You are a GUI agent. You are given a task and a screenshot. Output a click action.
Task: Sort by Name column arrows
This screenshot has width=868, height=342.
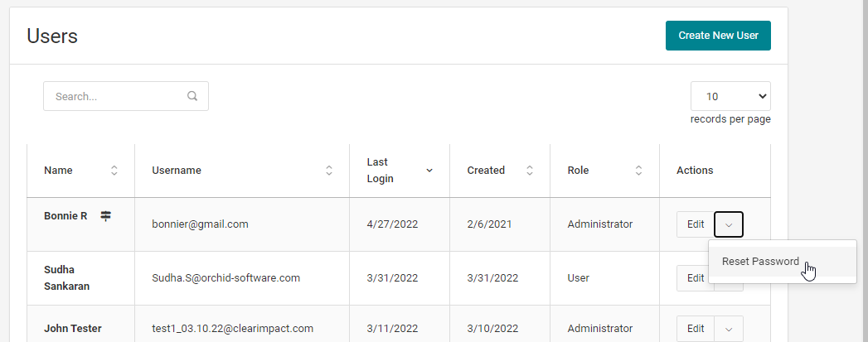pyautogui.click(x=114, y=171)
